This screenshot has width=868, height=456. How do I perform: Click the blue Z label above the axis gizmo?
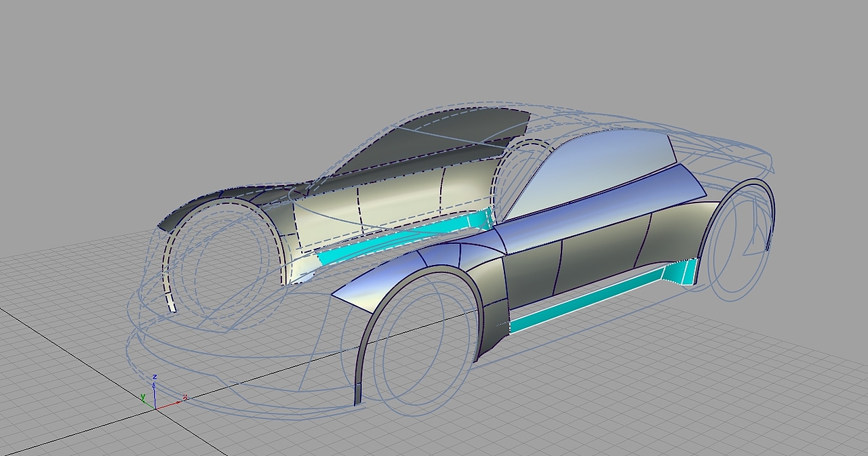pyautogui.click(x=155, y=377)
